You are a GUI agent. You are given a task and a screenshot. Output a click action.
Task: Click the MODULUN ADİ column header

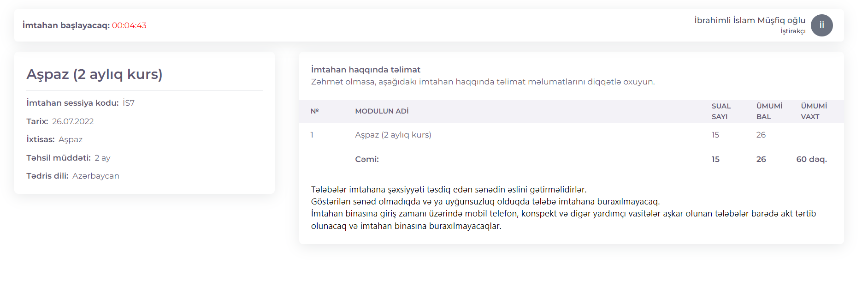(x=382, y=111)
